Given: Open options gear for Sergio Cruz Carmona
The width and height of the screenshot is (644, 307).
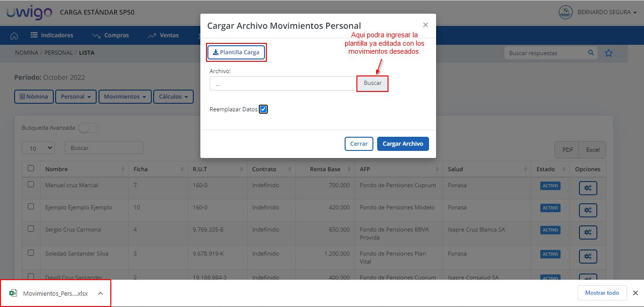Looking at the screenshot, I should point(588,232).
